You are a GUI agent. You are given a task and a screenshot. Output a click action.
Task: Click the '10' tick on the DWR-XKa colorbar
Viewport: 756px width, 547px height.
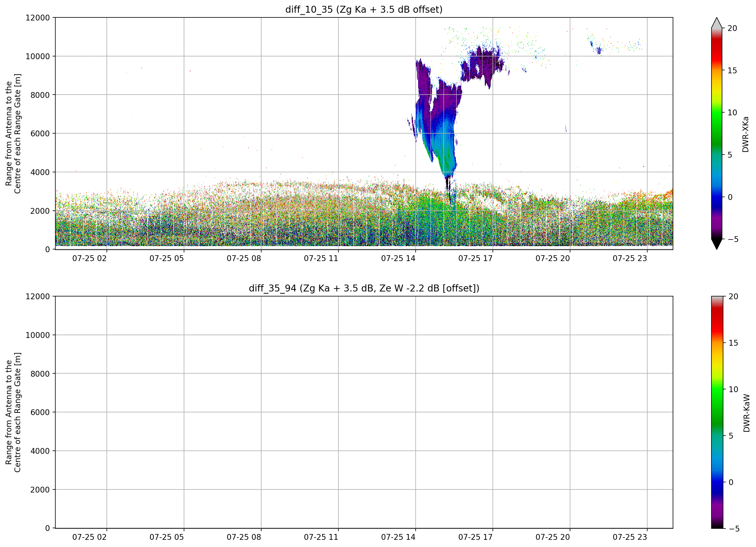tap(732, 113)
